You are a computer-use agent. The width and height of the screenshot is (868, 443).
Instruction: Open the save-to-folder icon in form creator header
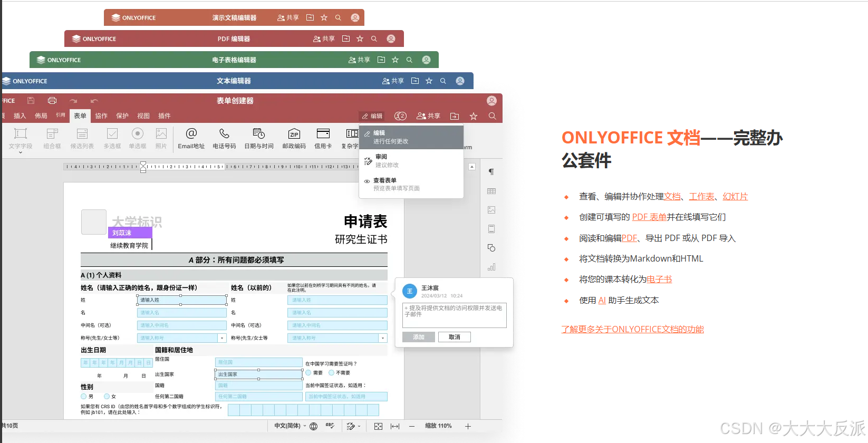pyautogui.click(x=455, y=116)
